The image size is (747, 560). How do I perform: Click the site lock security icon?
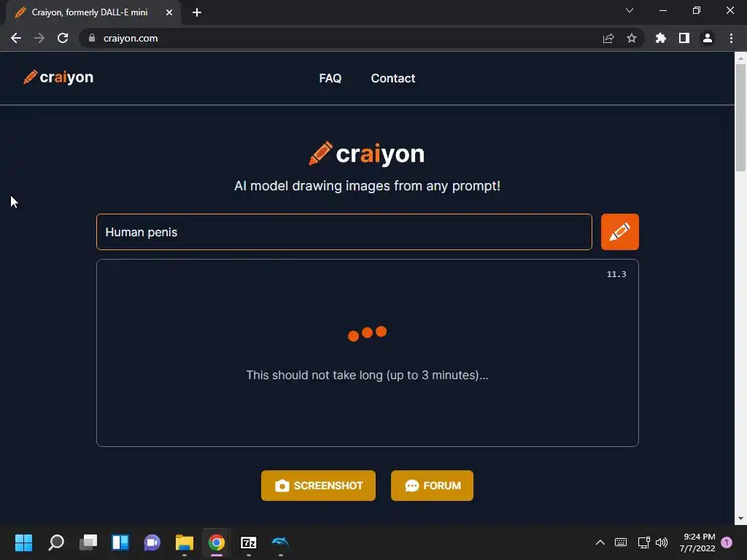(x=92, y=38)
